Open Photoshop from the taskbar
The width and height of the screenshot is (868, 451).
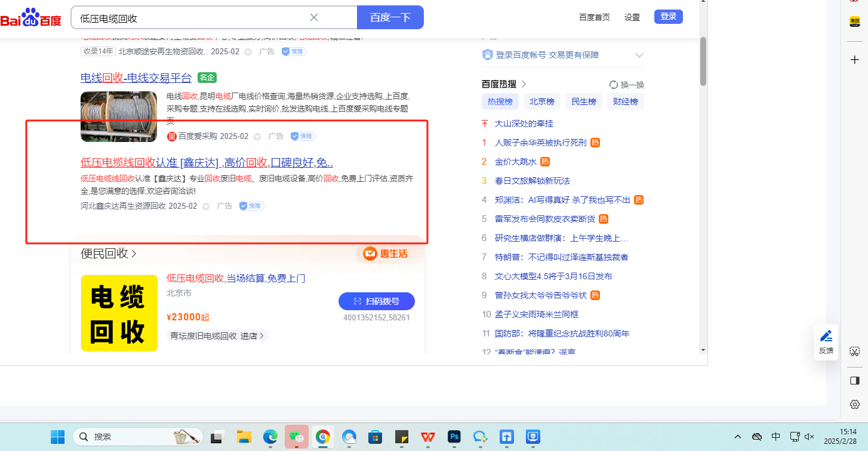click(454, 437)
